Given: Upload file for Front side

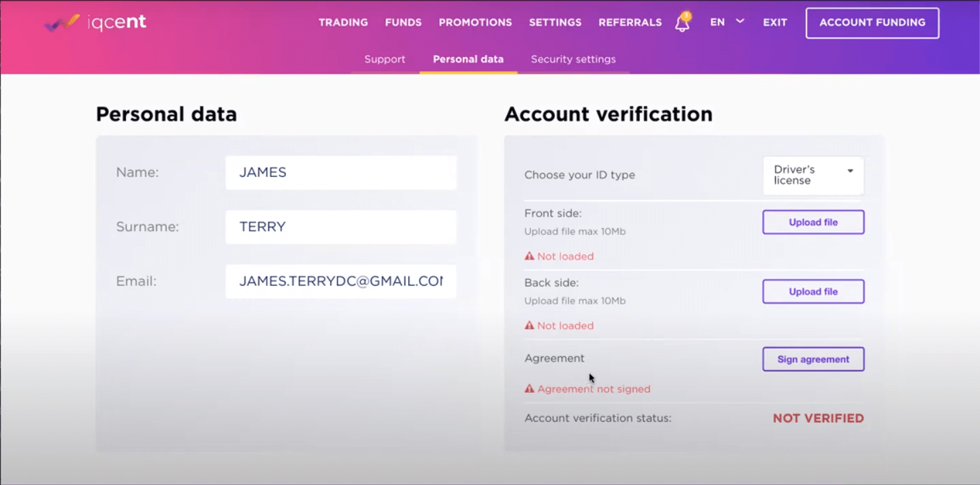Looking at the screenshot, I should coord(813,222).
